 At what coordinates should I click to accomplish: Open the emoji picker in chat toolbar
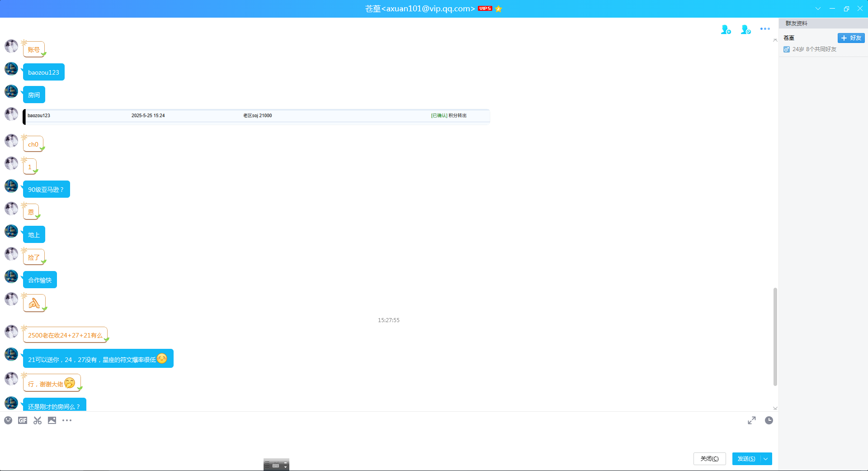[x=8, y=420]
